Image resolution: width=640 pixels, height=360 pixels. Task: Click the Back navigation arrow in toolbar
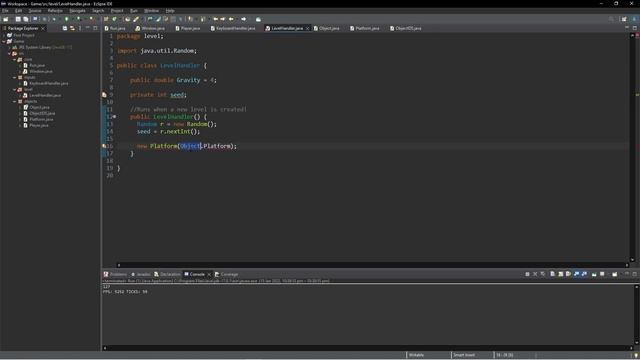pyautogui.click(x=231, y=19)
